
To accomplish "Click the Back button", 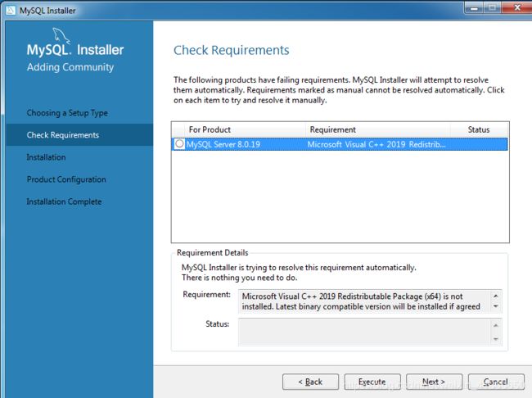I will tap(310, 382).
